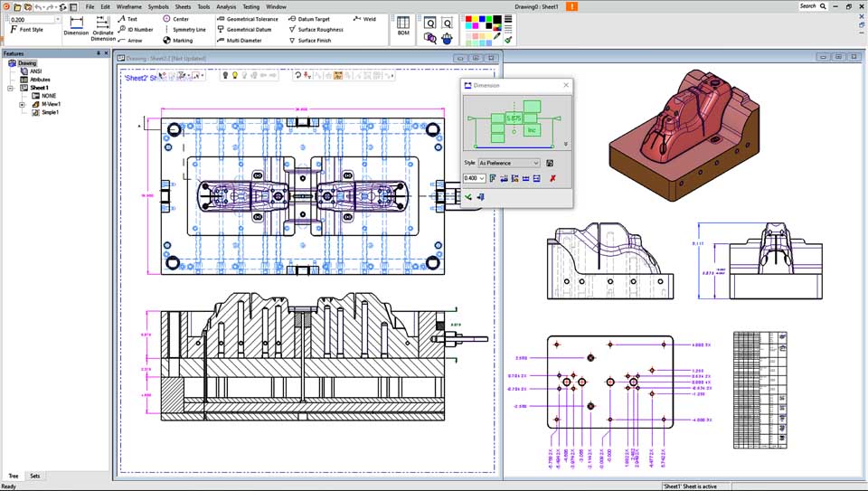
Task: Click the Search box in title bar
Action: coord(813,6)
